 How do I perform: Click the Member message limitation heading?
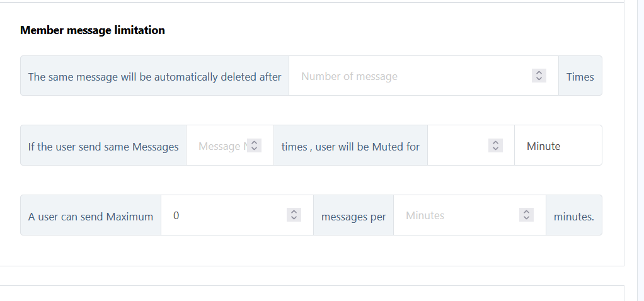pyautogui.click(x=93, y=30)
